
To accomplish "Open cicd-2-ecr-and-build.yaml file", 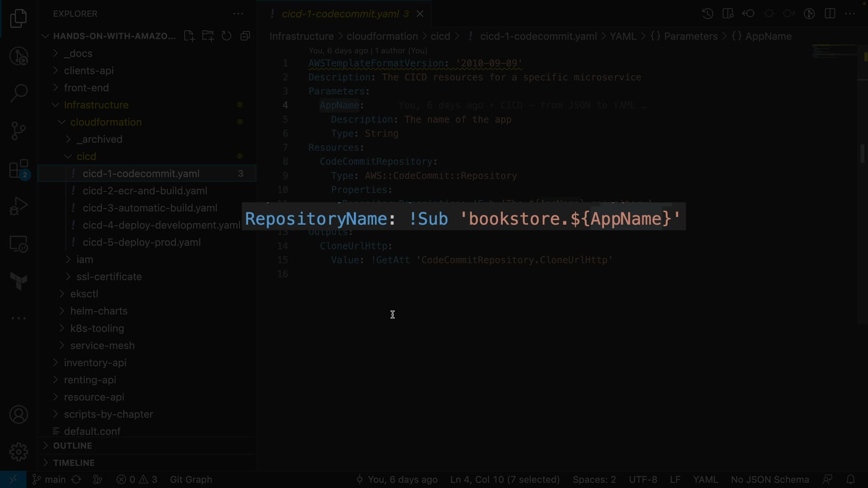I will pyautogui.click(x=145, y=191).
